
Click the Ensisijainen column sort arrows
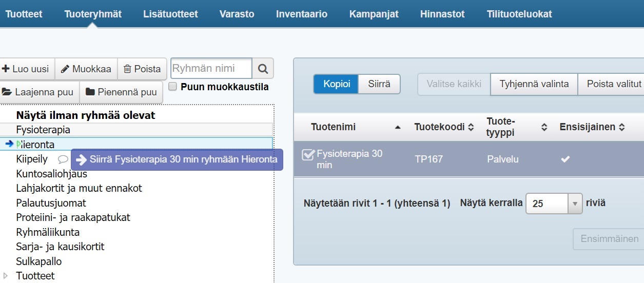[x=621, y=127]
